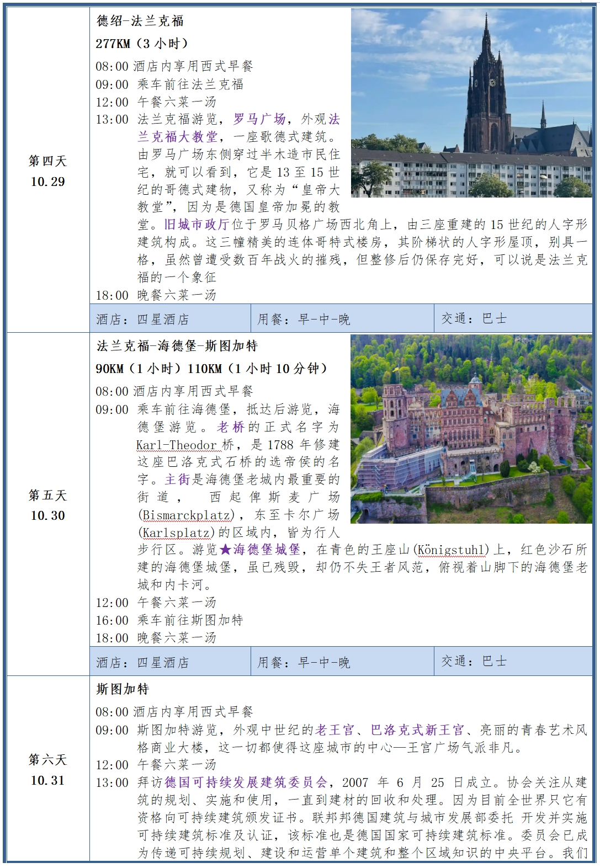Select the distance text "277KM（3小时）"
The width and height of the screenshot is (600, 868).
point(142,44)
